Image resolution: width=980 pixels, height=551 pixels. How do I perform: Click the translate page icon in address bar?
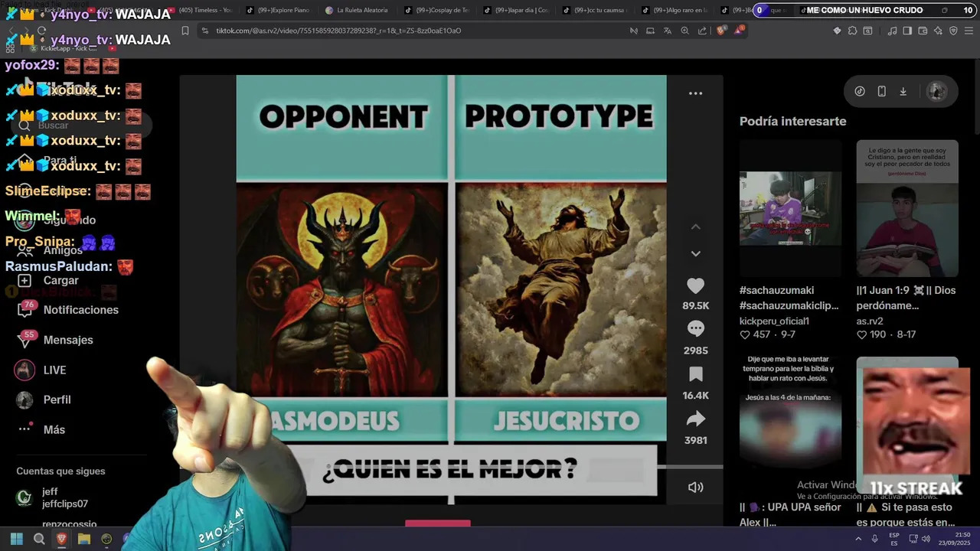click(668, 31)
